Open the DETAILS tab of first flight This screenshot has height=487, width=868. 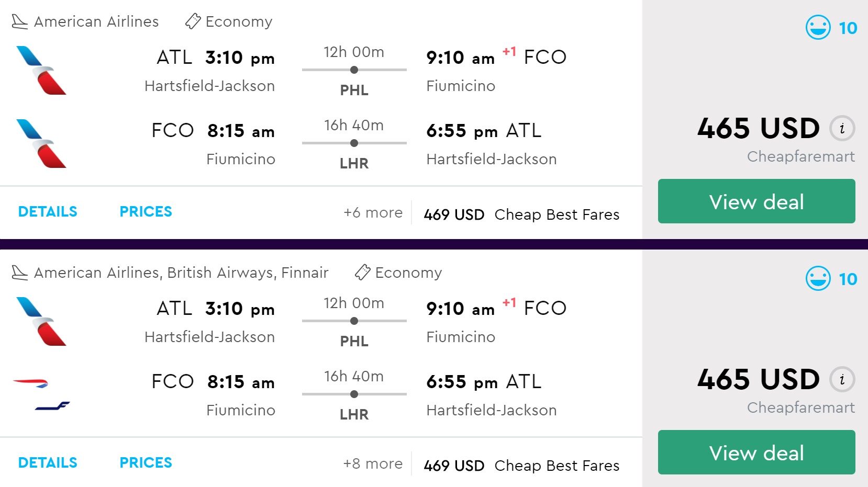48,211
